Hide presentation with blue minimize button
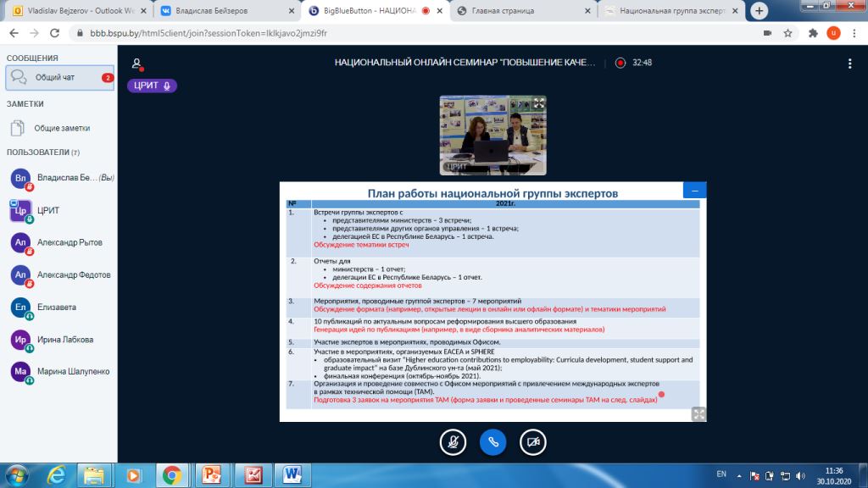 click(694, 191)
